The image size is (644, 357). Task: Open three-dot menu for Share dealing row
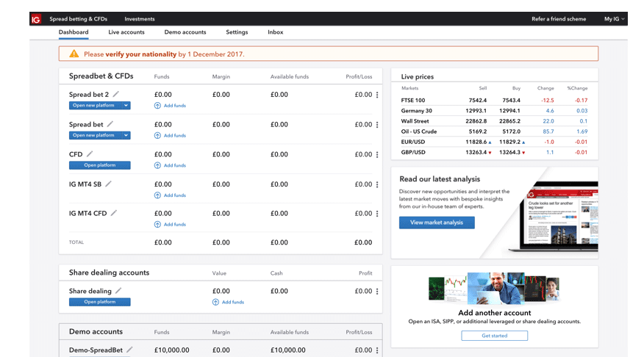377,292
